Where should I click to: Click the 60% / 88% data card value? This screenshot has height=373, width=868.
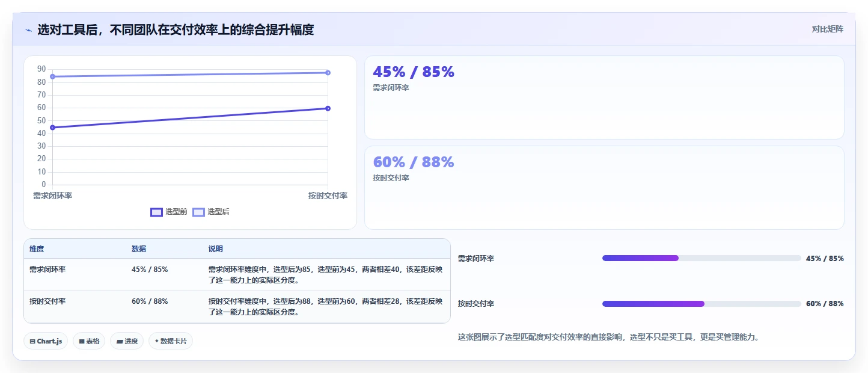414,162
